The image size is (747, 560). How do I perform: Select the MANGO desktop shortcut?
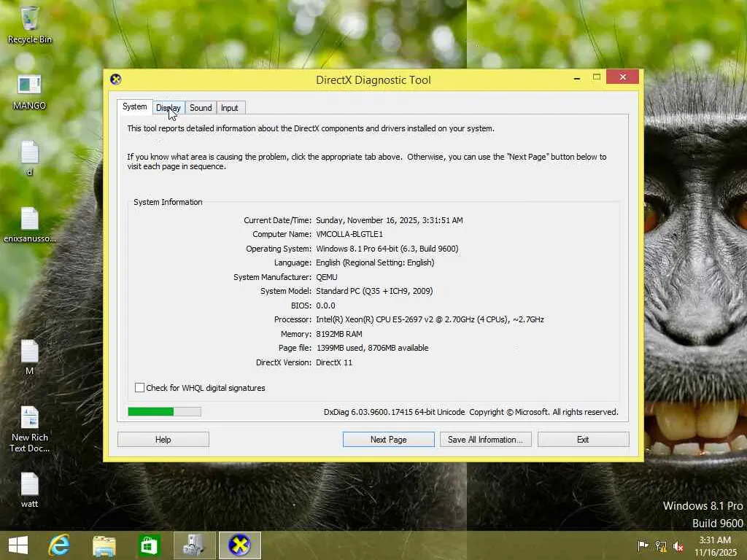point(29,93)
